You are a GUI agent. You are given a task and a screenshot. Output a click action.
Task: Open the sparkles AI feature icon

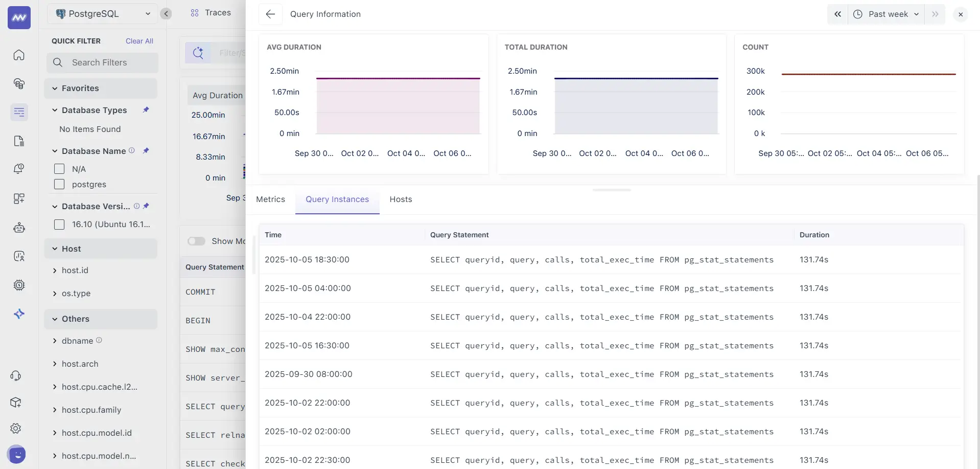[19, 314]
